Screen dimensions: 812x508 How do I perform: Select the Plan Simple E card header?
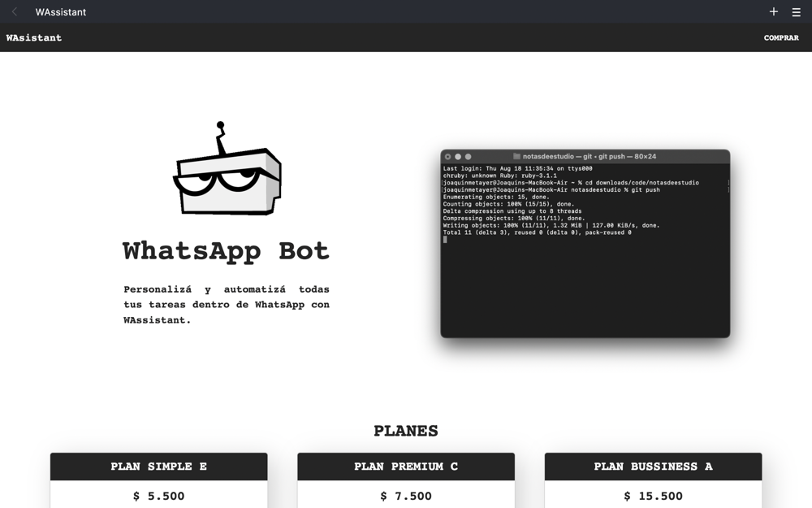159,467
